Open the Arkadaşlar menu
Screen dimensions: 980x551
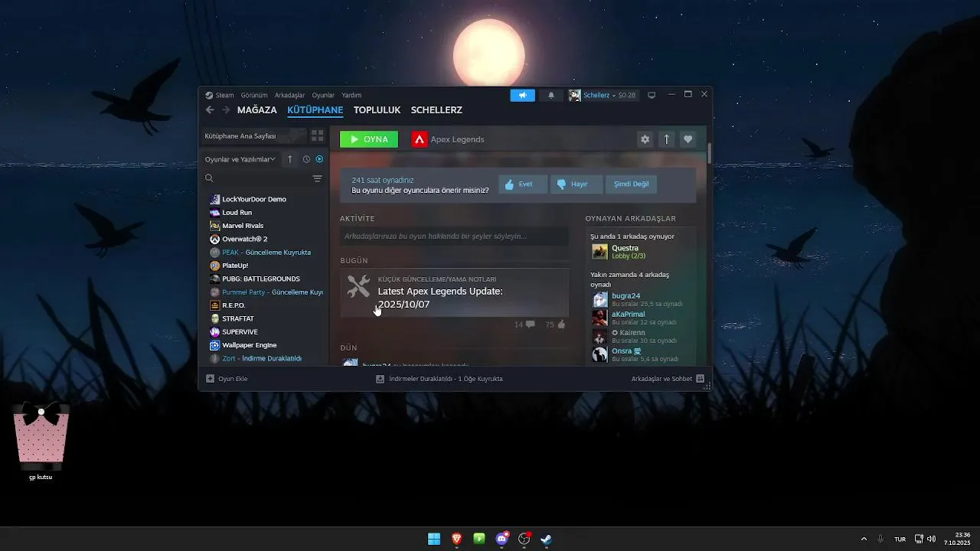[x=289, y=96]
